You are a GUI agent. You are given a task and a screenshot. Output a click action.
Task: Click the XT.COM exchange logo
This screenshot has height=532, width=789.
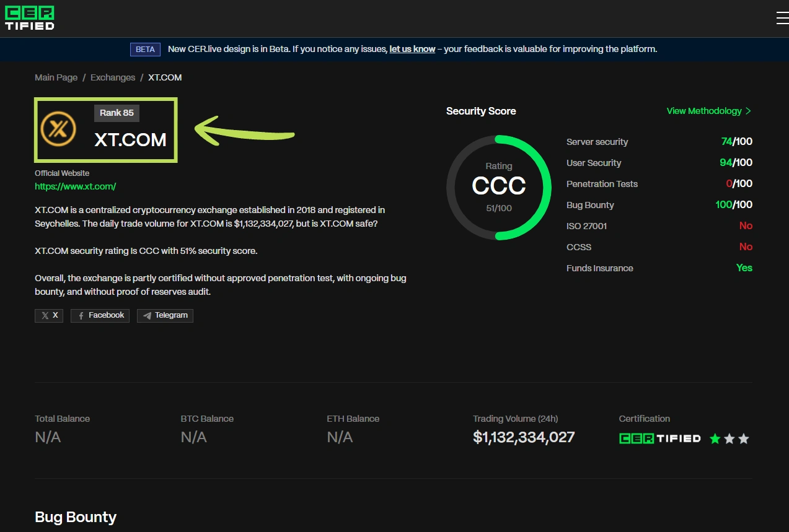[x=58, y=129]
